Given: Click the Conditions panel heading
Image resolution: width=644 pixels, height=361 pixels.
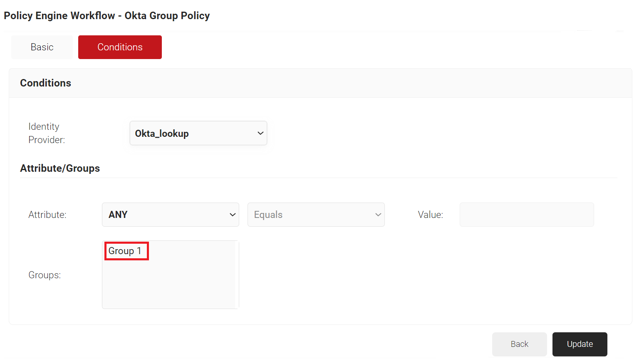Looking at the screenshot, I should (x=46, y=83).
